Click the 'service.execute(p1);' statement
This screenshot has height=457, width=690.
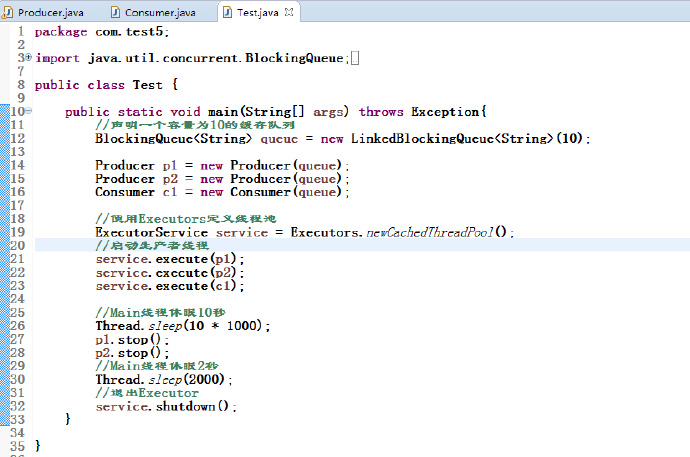[x=170, y=259]
